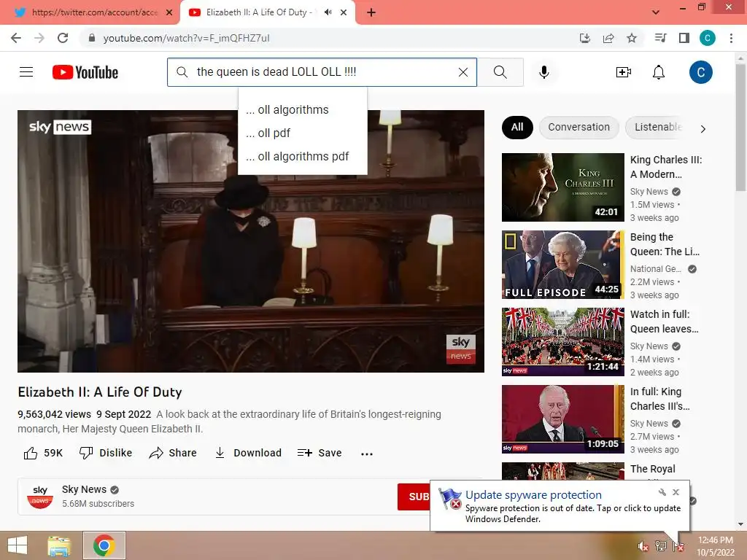The image size is (747, 560).
Task: Open the install/download page icon in address bar
Action: pos(585,38)
